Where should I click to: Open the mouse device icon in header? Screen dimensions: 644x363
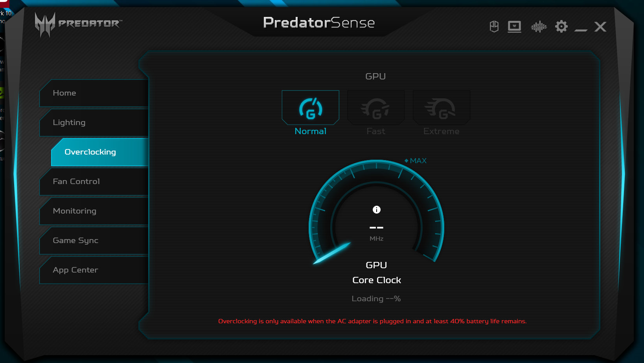[x=494, y=27]
